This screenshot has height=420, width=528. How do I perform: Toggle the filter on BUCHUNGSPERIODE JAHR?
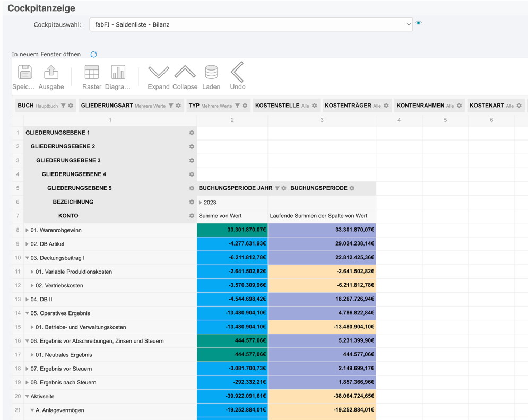[277, 188]
